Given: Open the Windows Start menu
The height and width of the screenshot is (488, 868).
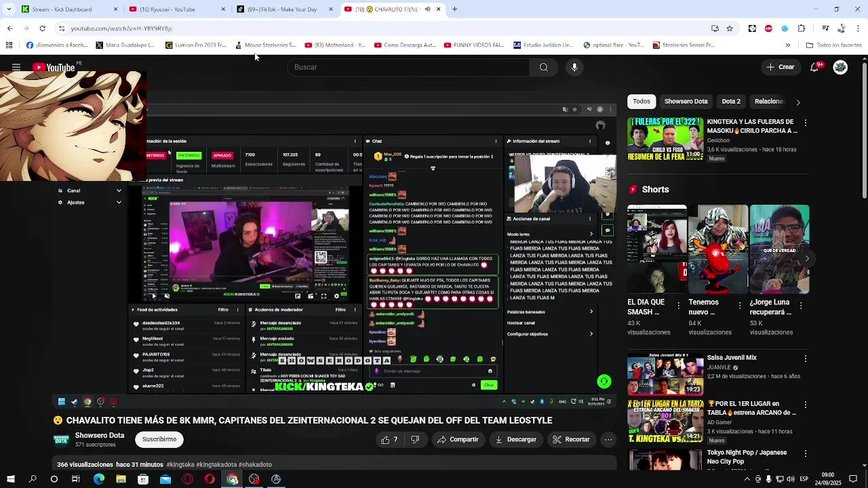Looking at the screenshot, I should pos(10,479).
